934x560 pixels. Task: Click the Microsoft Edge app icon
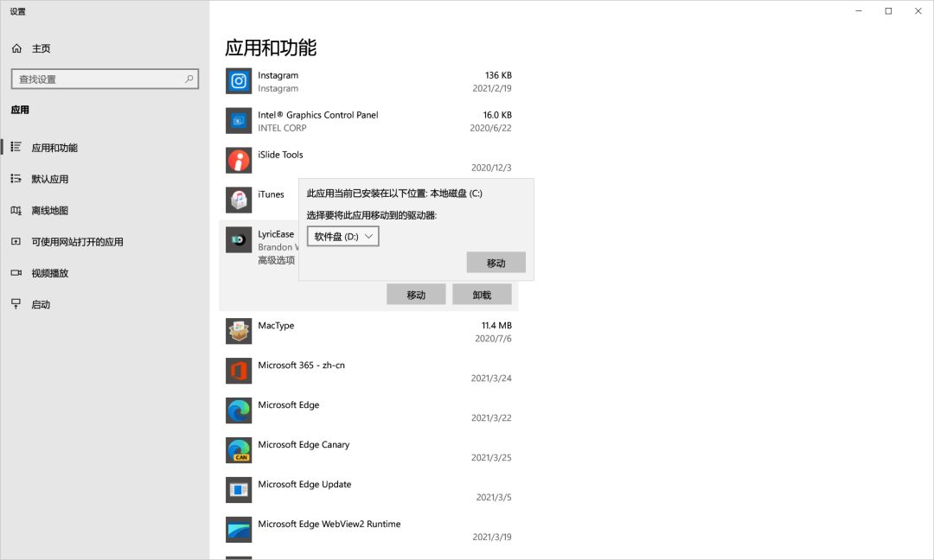coord(239,410)
